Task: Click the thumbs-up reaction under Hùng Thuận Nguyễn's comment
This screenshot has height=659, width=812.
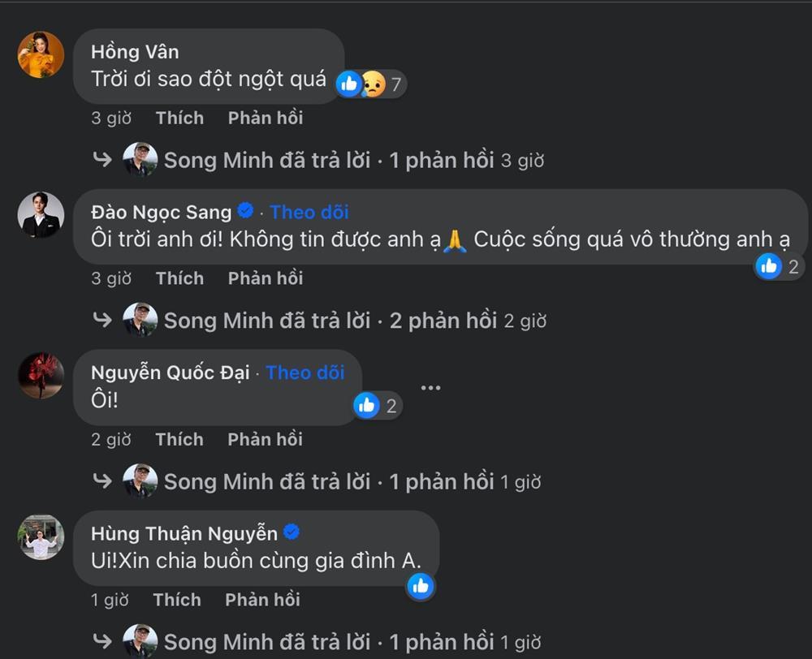Action: [421, 585]
